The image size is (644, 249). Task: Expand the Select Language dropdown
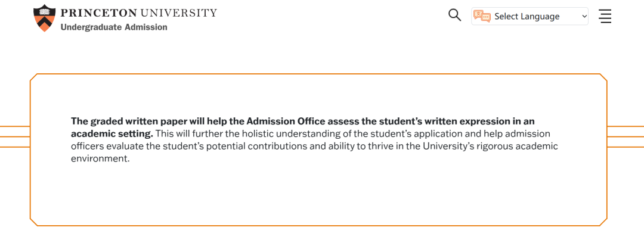point(530,16)
